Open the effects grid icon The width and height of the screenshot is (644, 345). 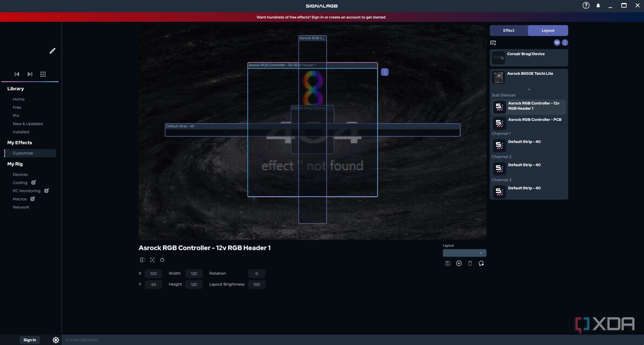(43, 74)
